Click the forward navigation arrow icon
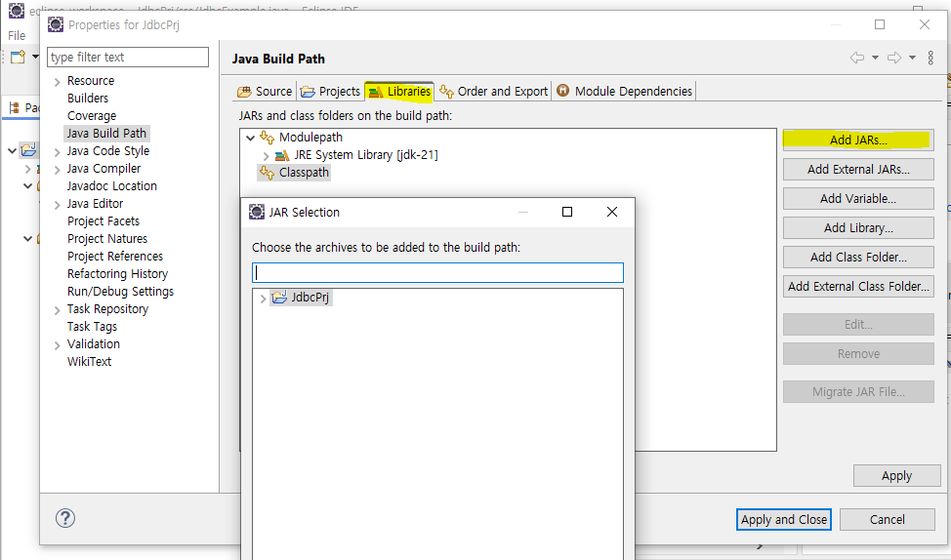 pyautogui.click(x=894, y=58)
